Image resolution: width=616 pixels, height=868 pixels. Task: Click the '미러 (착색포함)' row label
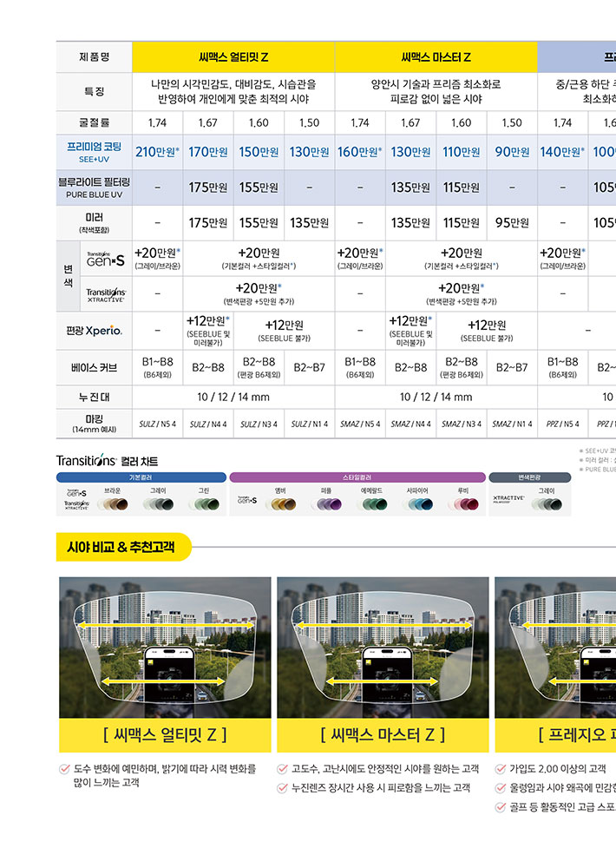click(94, 222)
